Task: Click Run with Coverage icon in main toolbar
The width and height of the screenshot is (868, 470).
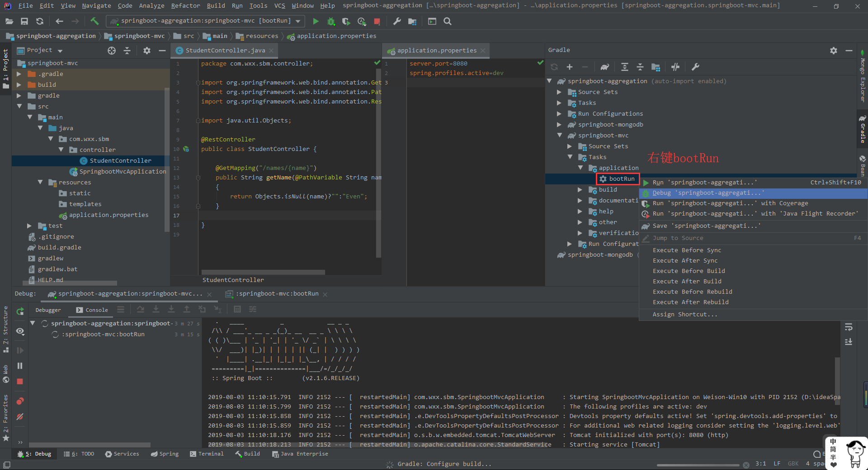Action: coord(346,21)
